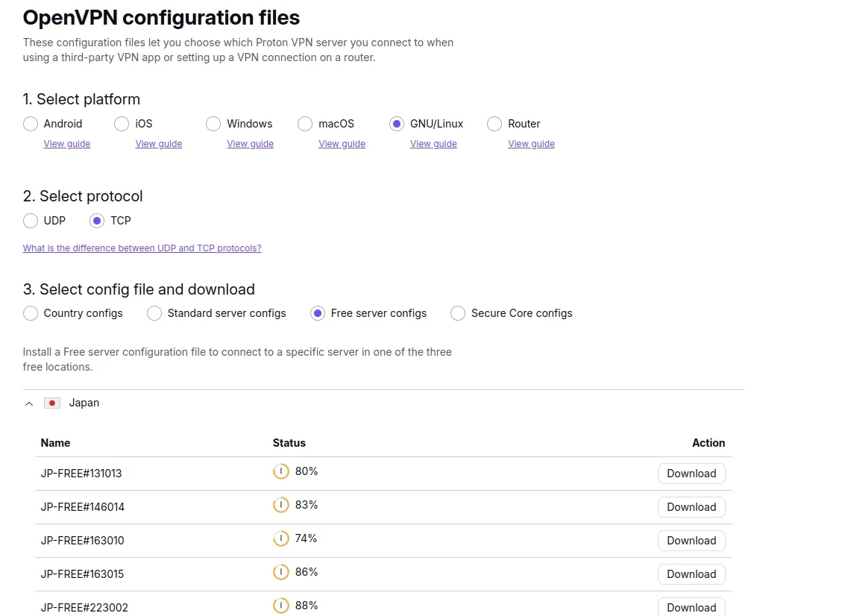
Task: Select Standard server configs option
Action: (x=154, y=313)
